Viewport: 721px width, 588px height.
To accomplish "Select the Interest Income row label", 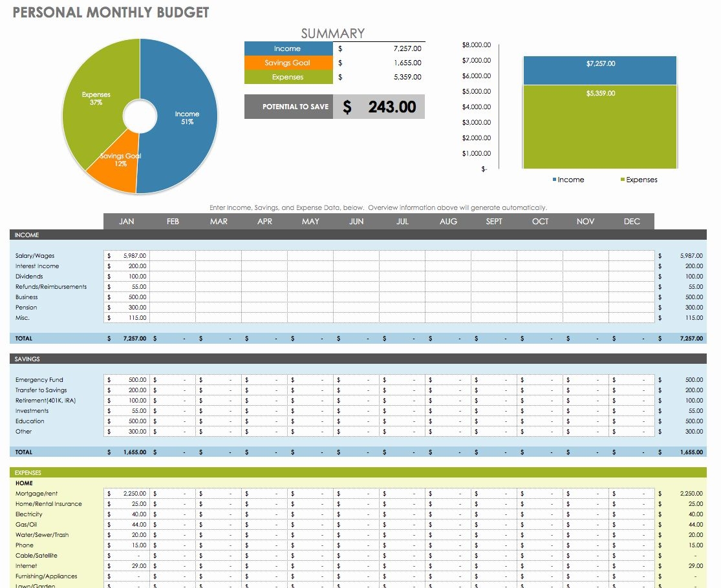I will 38,266.
